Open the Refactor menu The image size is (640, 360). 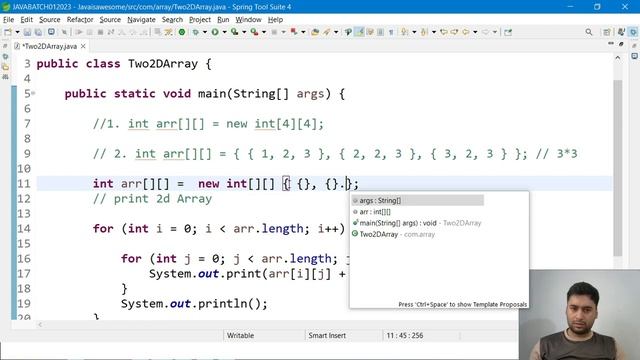80,20
